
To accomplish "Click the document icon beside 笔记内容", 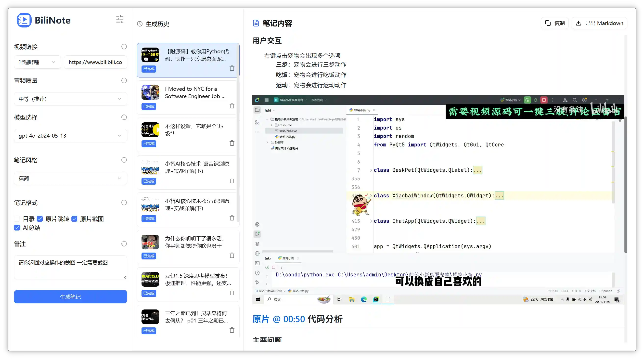I will (256, 23).
